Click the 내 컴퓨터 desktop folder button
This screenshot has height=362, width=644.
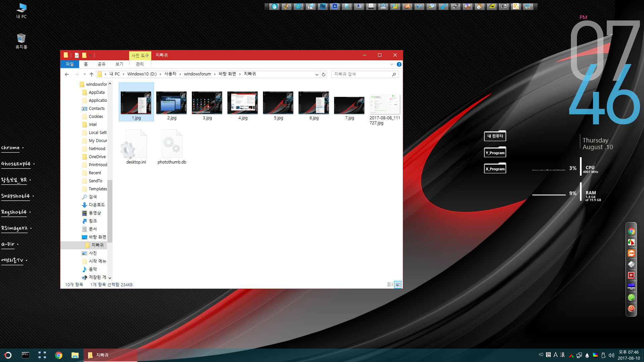pyautogui.click(x=495, y=136)
